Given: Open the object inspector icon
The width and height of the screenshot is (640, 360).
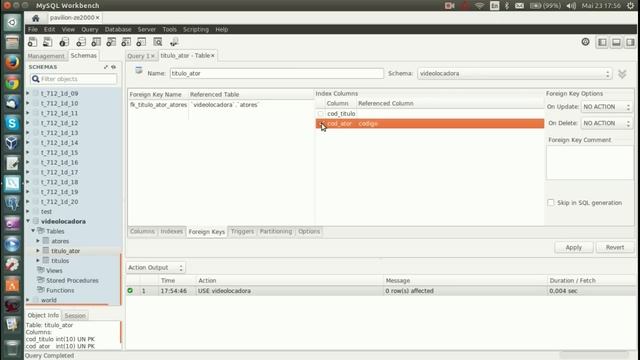Looking at the screenshot, I should click(64, 42).
